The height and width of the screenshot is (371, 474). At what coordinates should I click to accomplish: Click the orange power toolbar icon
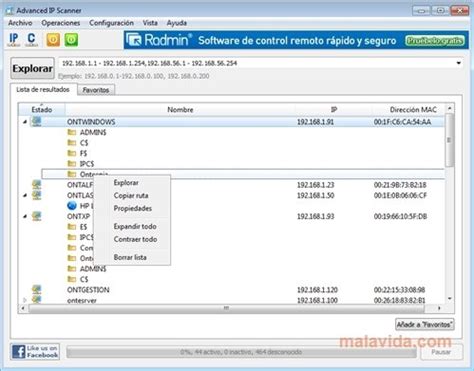(x=53, y=40)
